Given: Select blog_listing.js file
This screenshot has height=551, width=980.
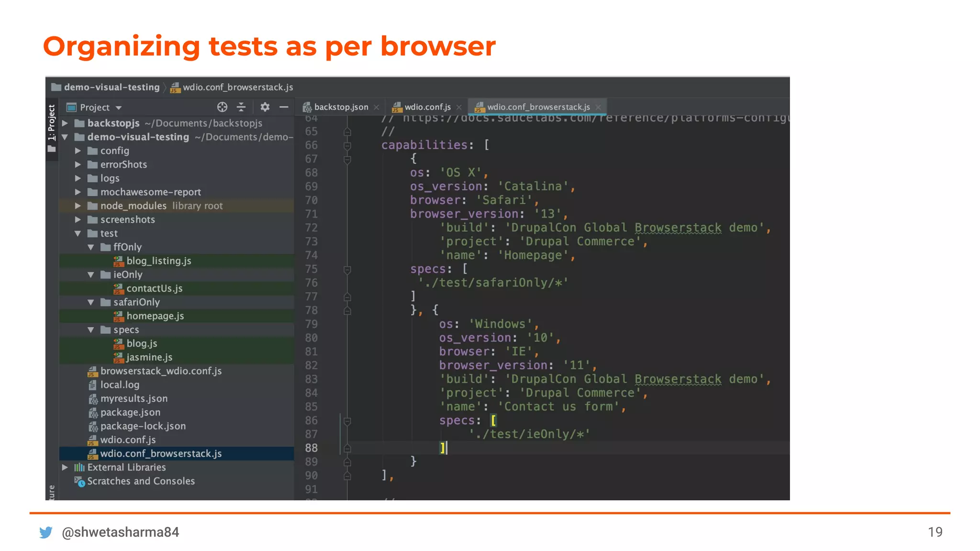Looking at the screenshot, I should 177,261.
